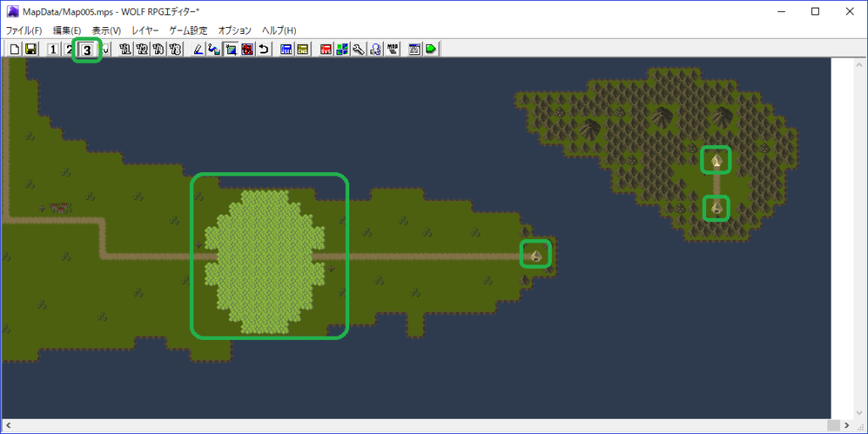The height and width of the screenshot is (434, 868).
Task: Open the ファイル(F) menu
Action: (x=24, y=31)
